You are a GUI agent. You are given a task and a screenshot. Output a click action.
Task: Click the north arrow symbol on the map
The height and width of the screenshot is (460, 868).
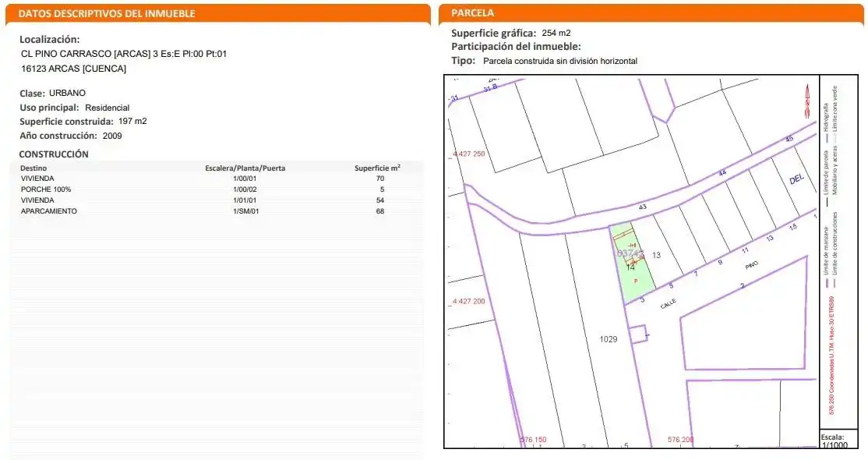coord(806,101)
